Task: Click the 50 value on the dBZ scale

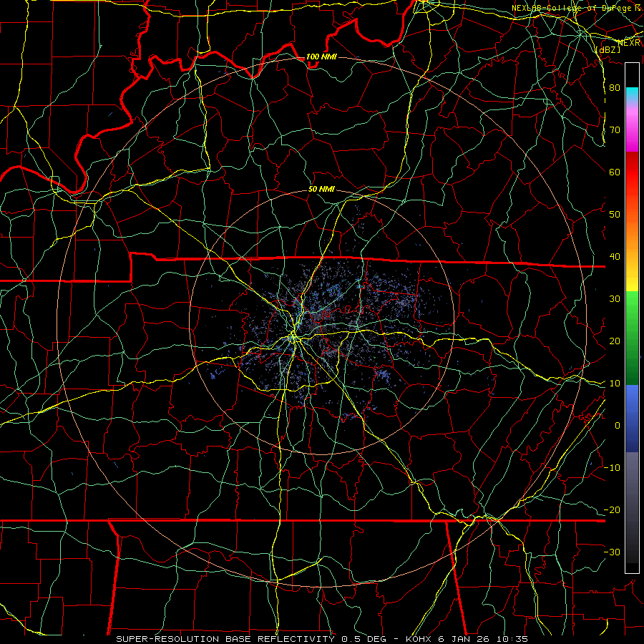Action: point(615,215)
